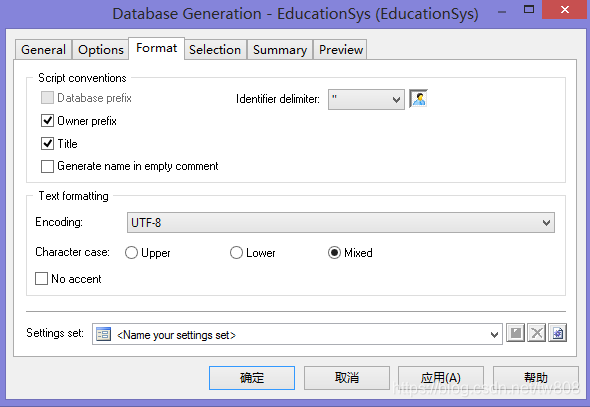Delete the settings set with X icon
Screen dimensions: 590x407
[537, 333]
